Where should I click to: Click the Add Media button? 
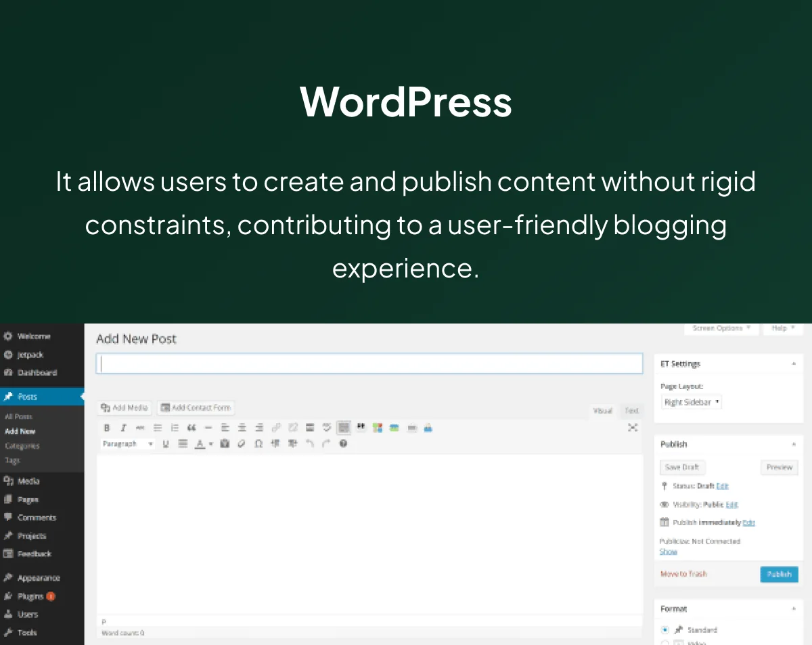coord(125,407)
